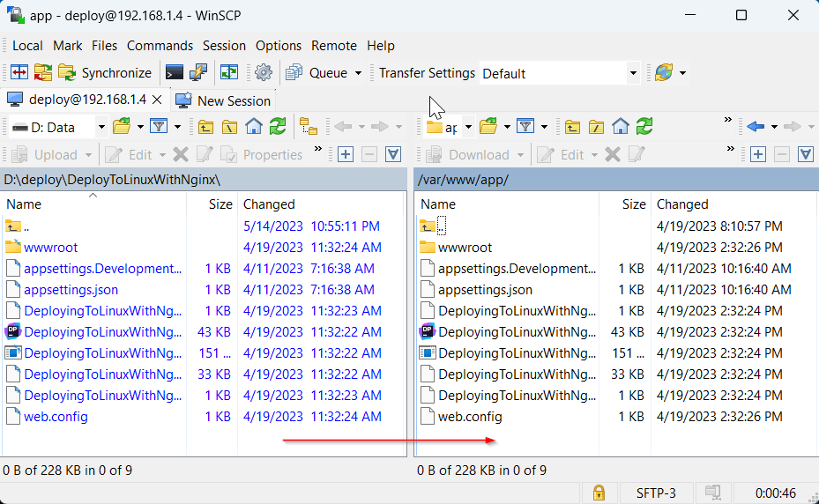The height and width of the screenshot is (504, 819).
Task: Click remote Open Directory folder icon
Action: coord(488,127)
